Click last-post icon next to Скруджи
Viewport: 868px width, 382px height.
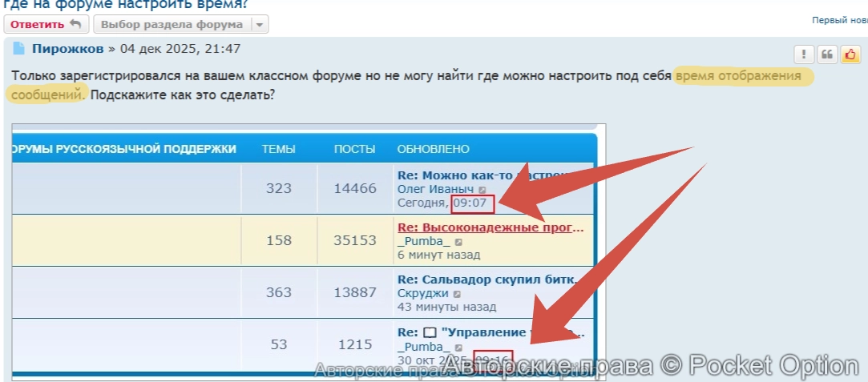point(458,294)
